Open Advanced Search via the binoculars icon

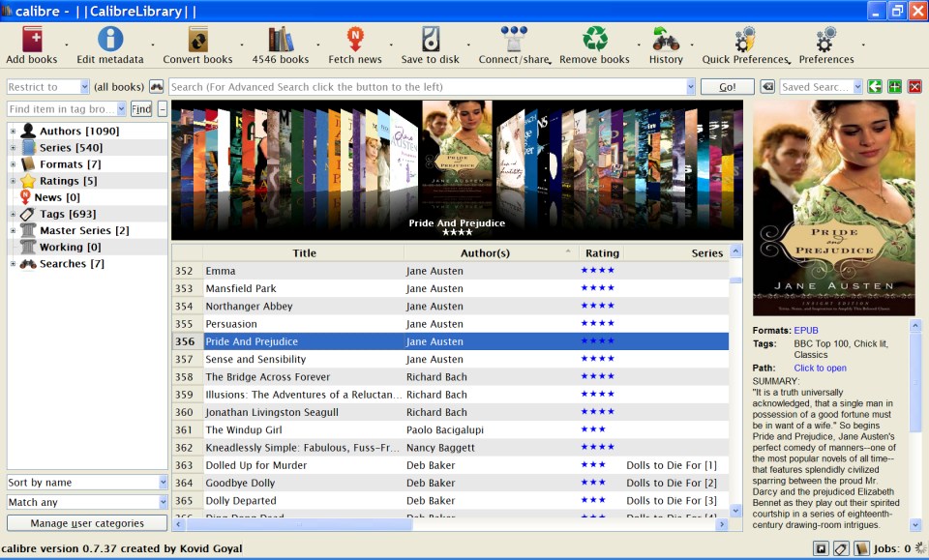(x=157, y=87)
